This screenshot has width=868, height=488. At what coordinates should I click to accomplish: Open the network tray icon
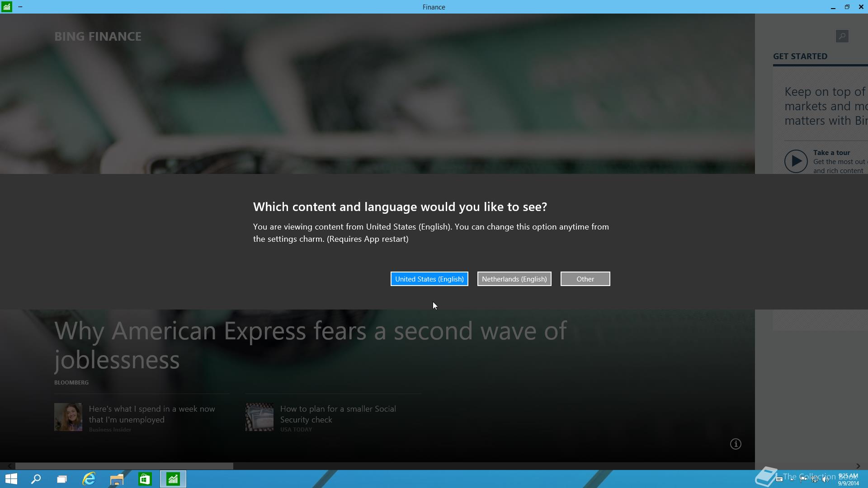[x=815, y=479]
